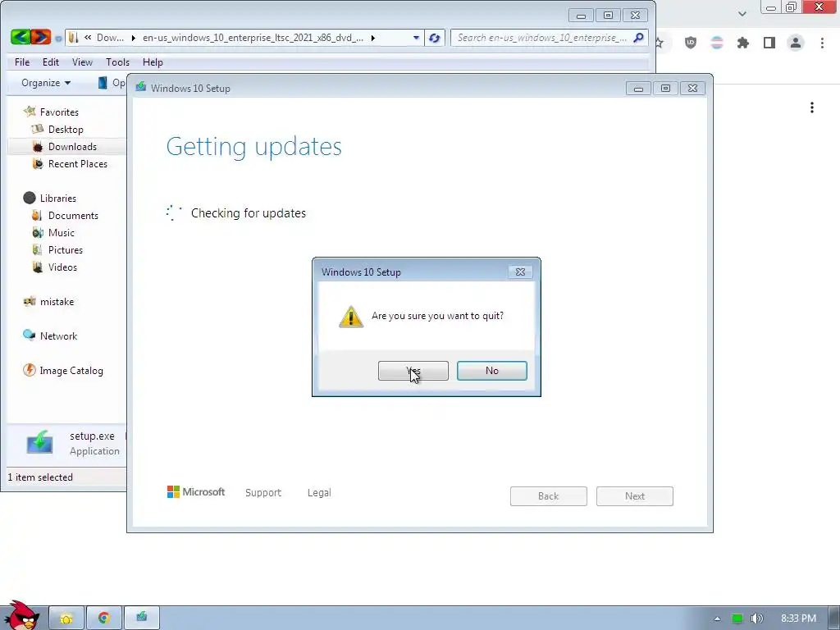Image resolution: width=840 pixels, height=630 pixels.
Task: Select Image Catalog in navigation pane
Action: tap(71, 370)
